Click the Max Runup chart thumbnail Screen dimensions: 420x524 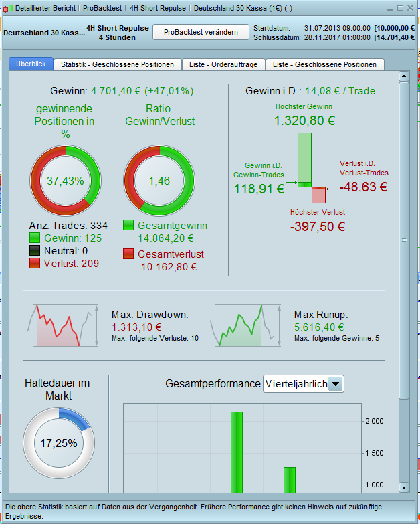click(245, 325)
